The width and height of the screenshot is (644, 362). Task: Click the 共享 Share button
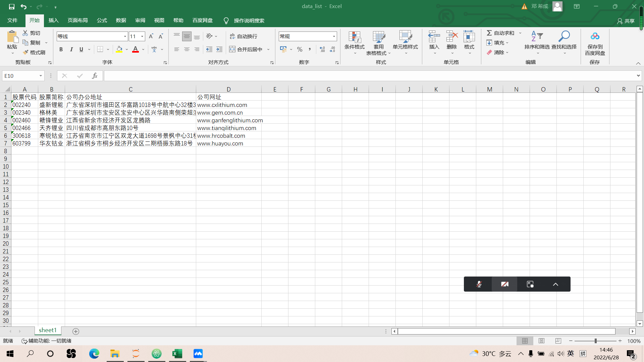626,21
